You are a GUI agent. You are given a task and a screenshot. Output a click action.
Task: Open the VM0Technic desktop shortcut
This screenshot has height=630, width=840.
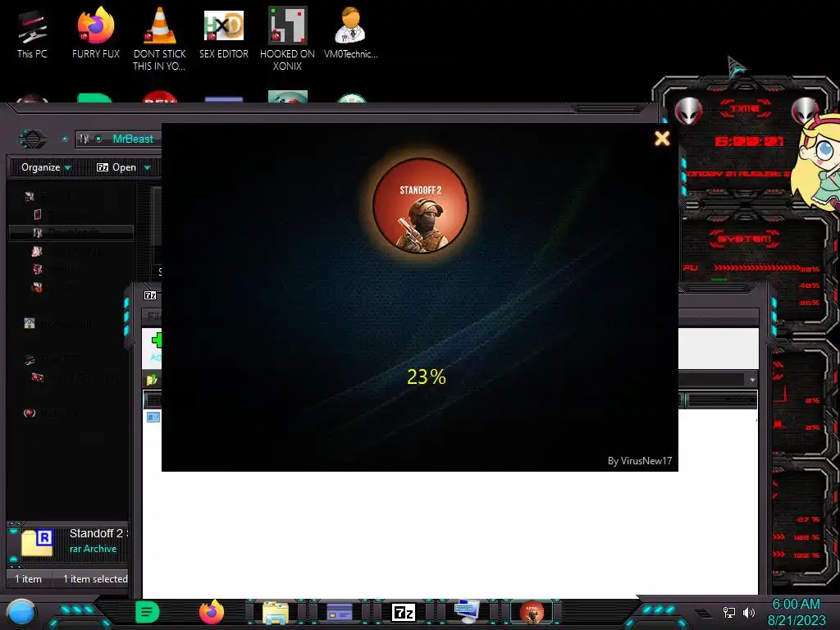[351, 33]
